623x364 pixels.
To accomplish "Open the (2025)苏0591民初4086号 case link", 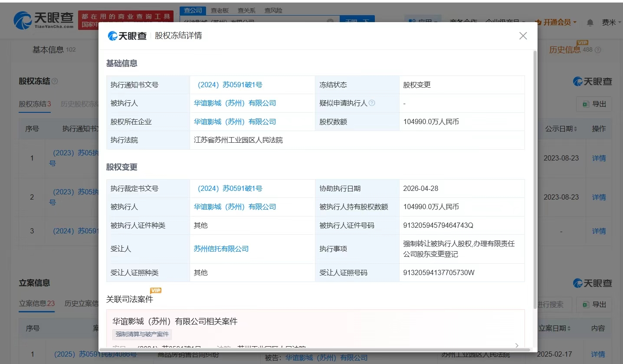I will coord(95,354).
